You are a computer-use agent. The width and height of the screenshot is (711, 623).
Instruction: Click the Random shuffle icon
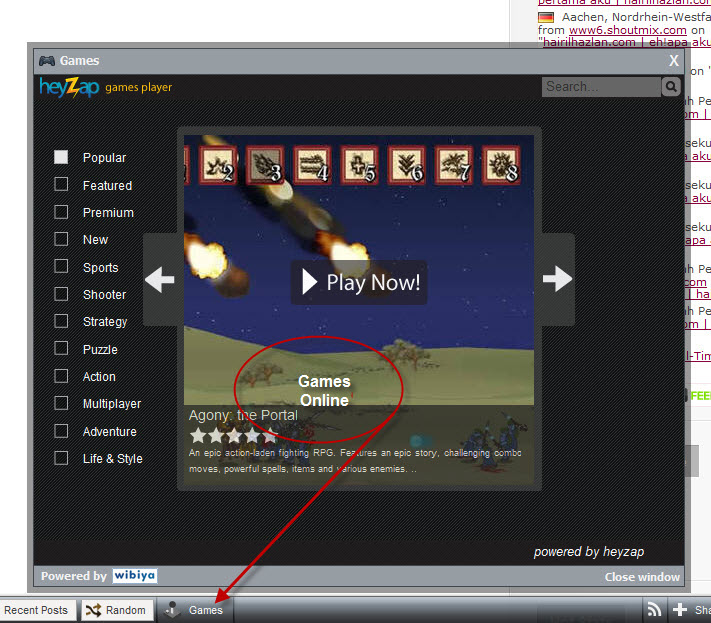point(93,610)
